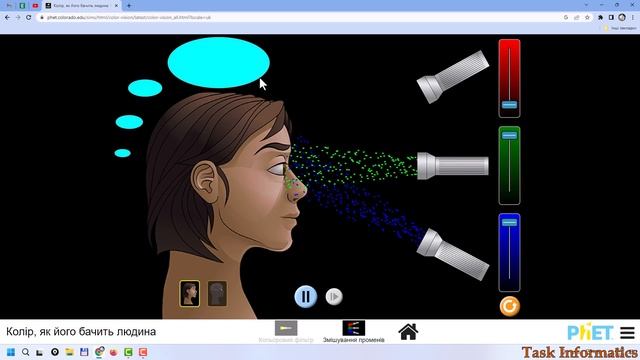Click the large cyan thought bubble
This screenshot has height=360, width=640.
click(x=218, y=62)
